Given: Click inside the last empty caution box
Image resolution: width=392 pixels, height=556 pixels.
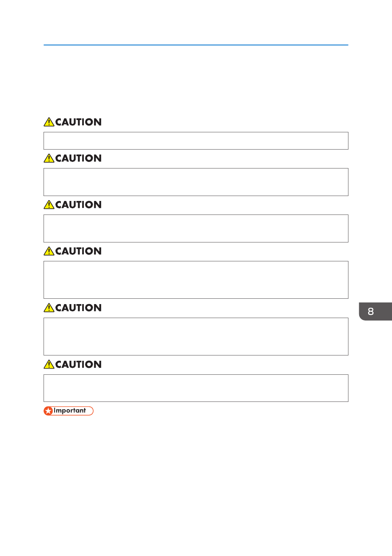Looking at the screenshot, I should tap(196, 388).
